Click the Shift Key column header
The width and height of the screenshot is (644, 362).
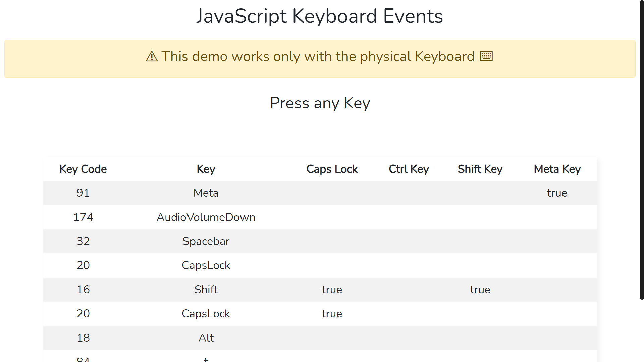(480, 169)
